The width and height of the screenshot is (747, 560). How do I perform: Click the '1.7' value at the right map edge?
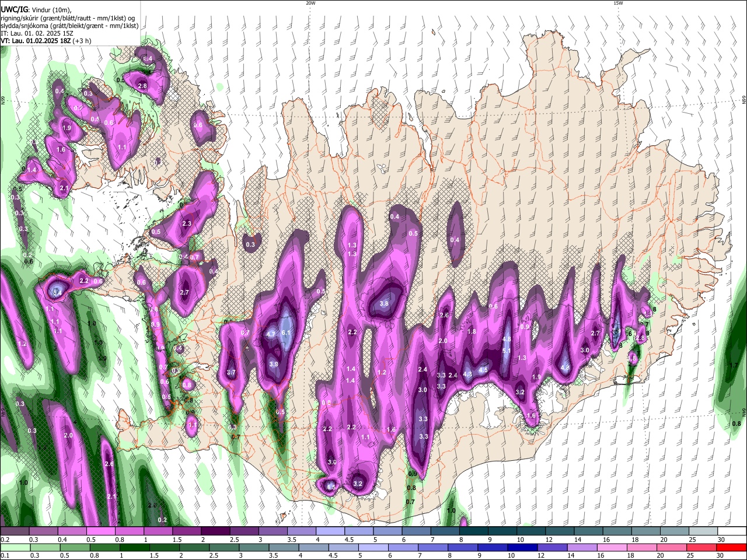734,365
